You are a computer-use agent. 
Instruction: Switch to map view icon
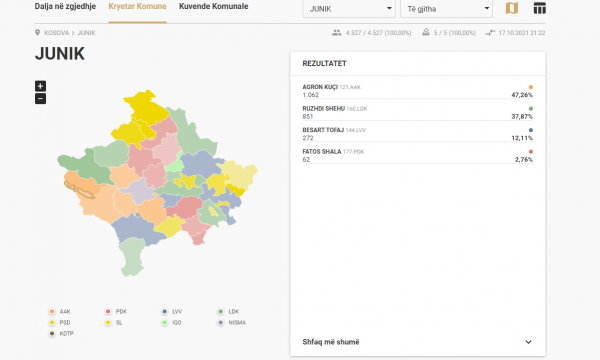click(x=512, y=8)
